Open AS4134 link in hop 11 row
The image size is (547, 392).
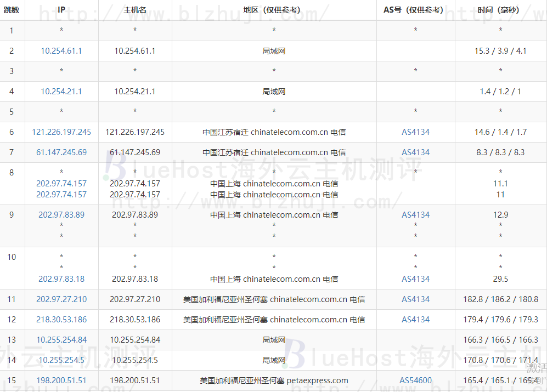point(415,299)
